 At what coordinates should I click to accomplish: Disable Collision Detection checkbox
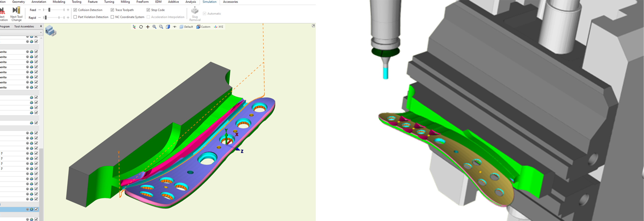pyautogui.click(x=75, y=10)
